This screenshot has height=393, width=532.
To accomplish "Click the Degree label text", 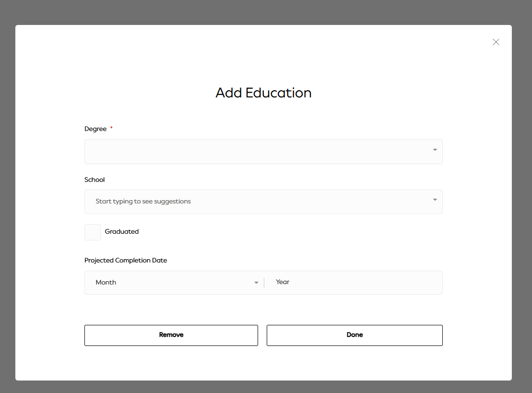I will [x=95, y=129].
